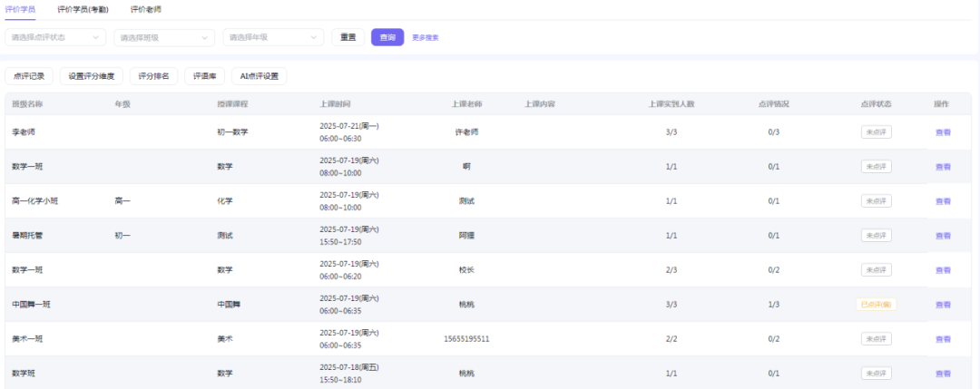Click the 未点评 tag in 暑期托管 row
This screenshot has width=980, height=389.
coord(876,236)
